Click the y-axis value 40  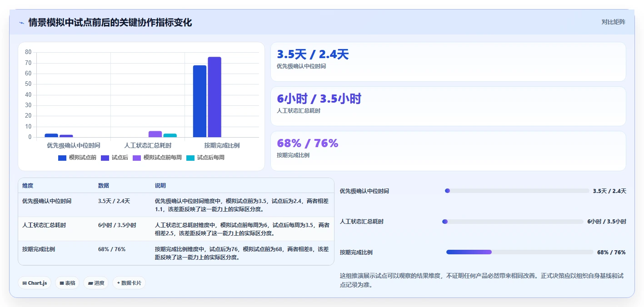pyautogui.click(x=28, y=95)
